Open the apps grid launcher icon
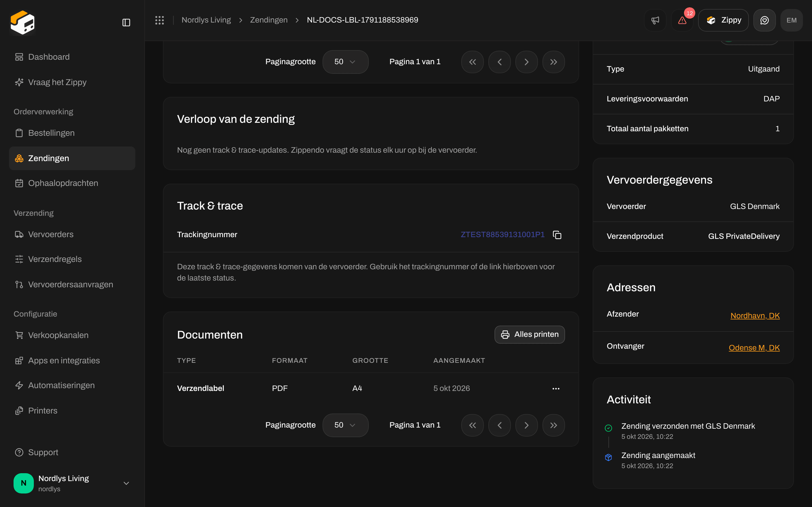Screen dimensions: 812x507 pyautogui.click(x=159, y=20)
